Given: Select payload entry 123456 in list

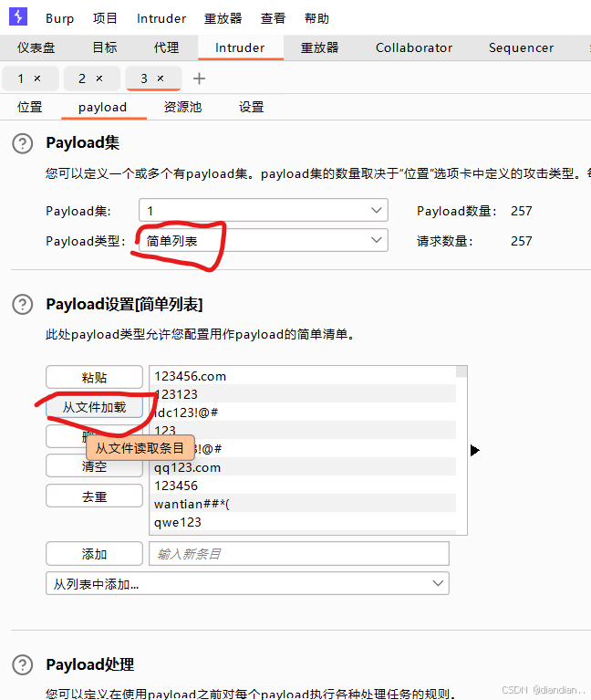Looking at the screenshot, I should (x=303, y=486).
